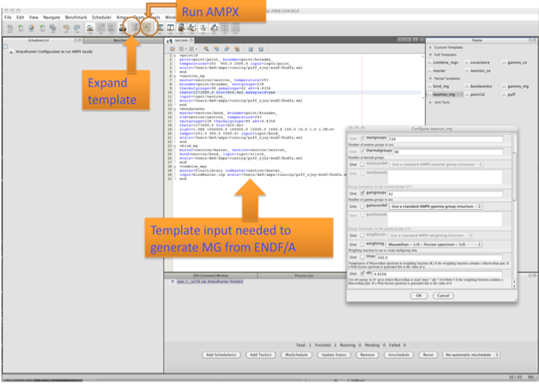
Task: Toggle Use checkbox for neutgroups
Action: tap(362, 138)
